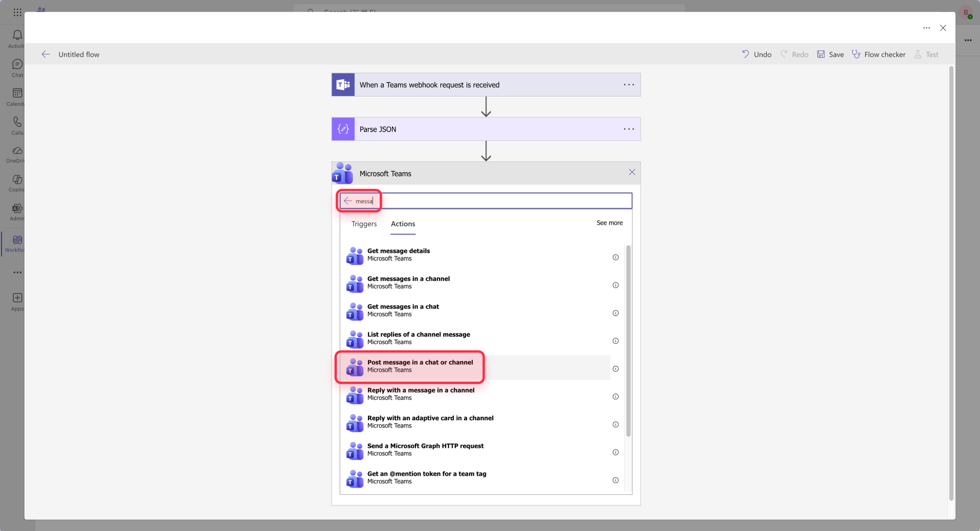The image size is (980, 531).
Task: Open the app launcher grid icon
Action: (x=17, y=11)
